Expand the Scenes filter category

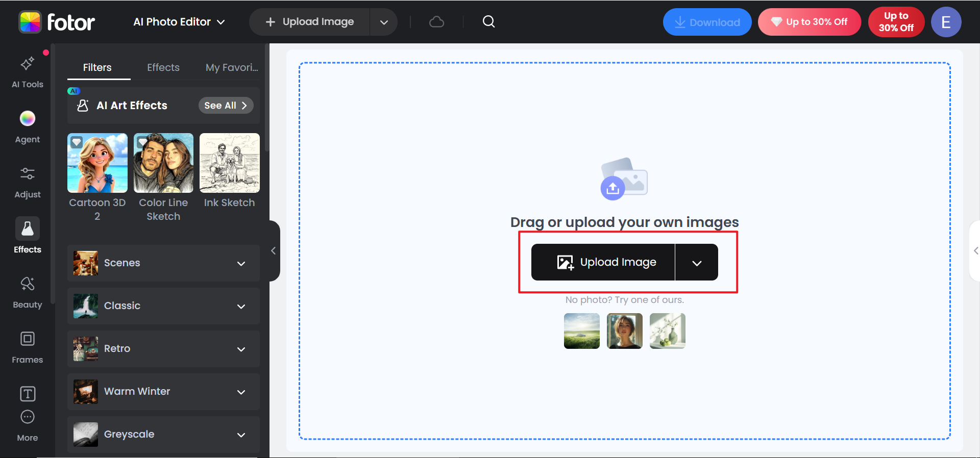163,263
